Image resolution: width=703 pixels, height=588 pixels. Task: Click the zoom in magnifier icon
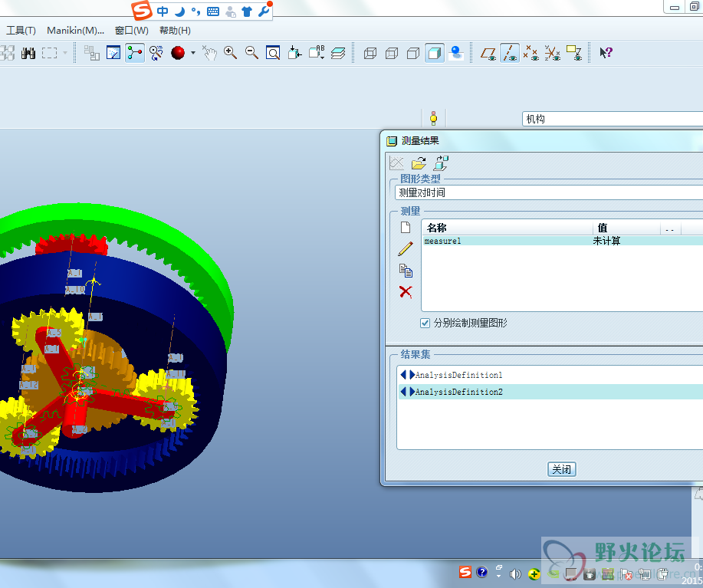click(x=230, y=53)
